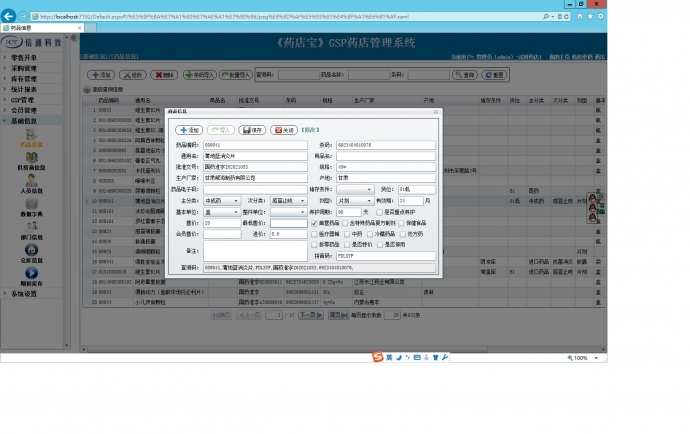The height and width of the screenshot is (434, 690).
Task: Click 药品编码 column header
Action: (x=109, y=100)
